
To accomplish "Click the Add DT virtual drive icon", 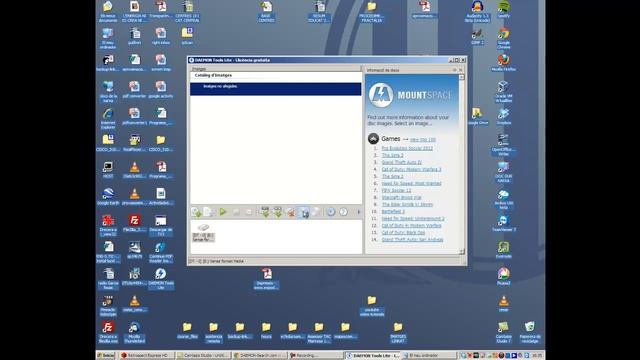I will pos(265,212).
